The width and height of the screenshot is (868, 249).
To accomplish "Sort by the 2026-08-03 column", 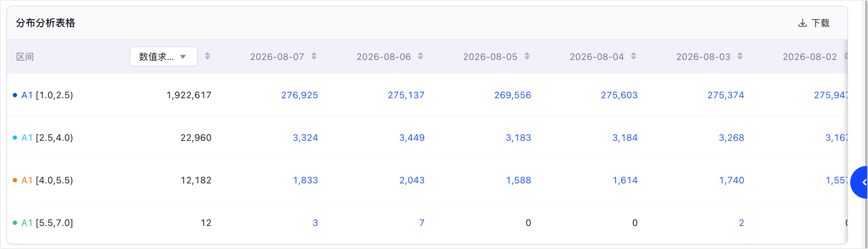I will coord(740,56).
